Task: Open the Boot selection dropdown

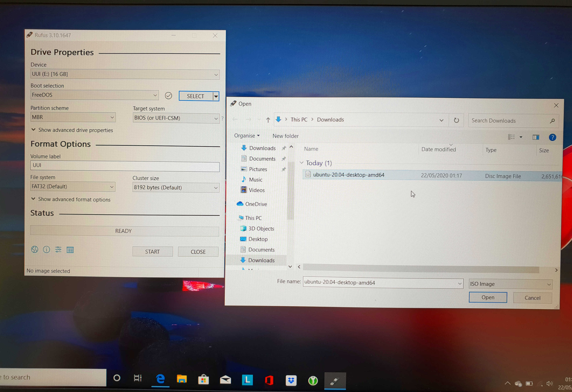Action: [x=94, y=95]
